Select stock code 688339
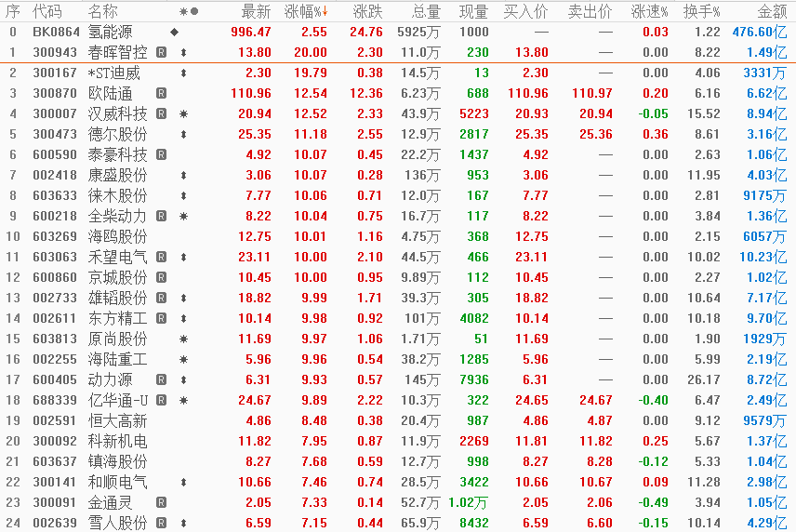The height and width of the screenshot is (532, 796). pyautogui.click(x=55, y=400)
